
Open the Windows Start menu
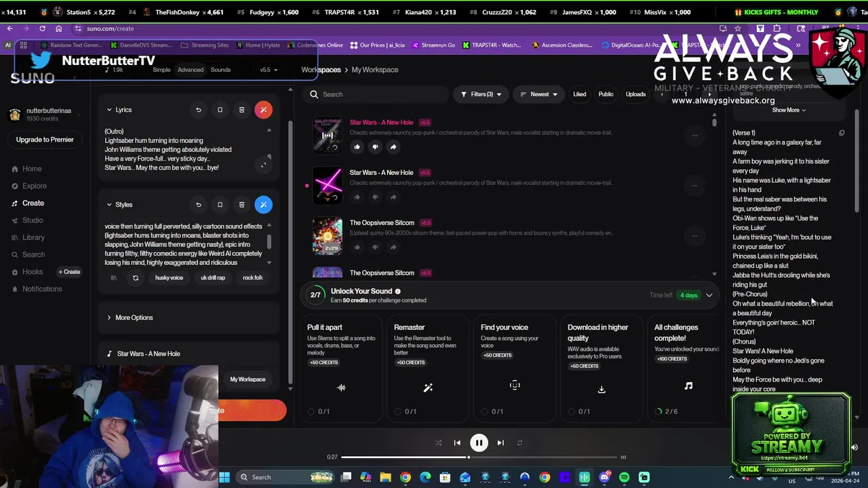[224, 477]
